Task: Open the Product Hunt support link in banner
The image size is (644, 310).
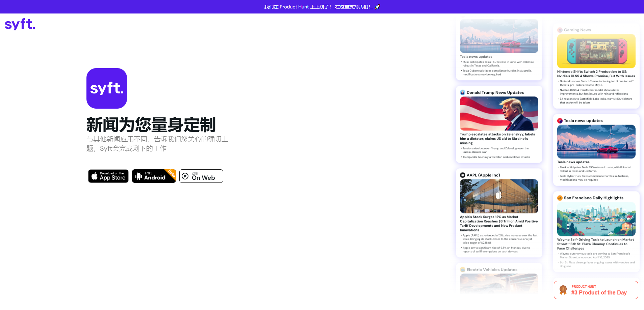Action: click(354, 7)
